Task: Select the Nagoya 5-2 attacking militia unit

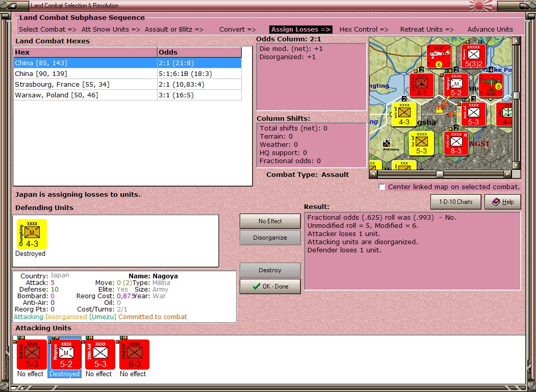Action: [x=66, y=354]
